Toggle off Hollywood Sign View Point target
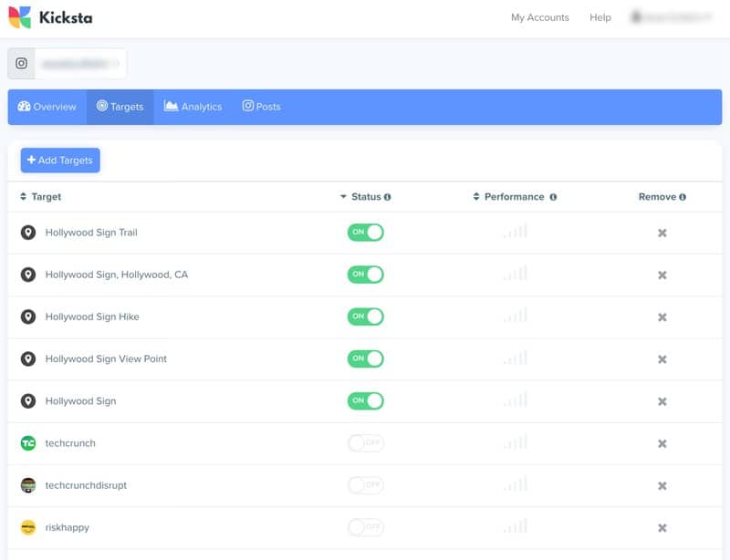Viewport: 730px width, 560px height. 366,359
